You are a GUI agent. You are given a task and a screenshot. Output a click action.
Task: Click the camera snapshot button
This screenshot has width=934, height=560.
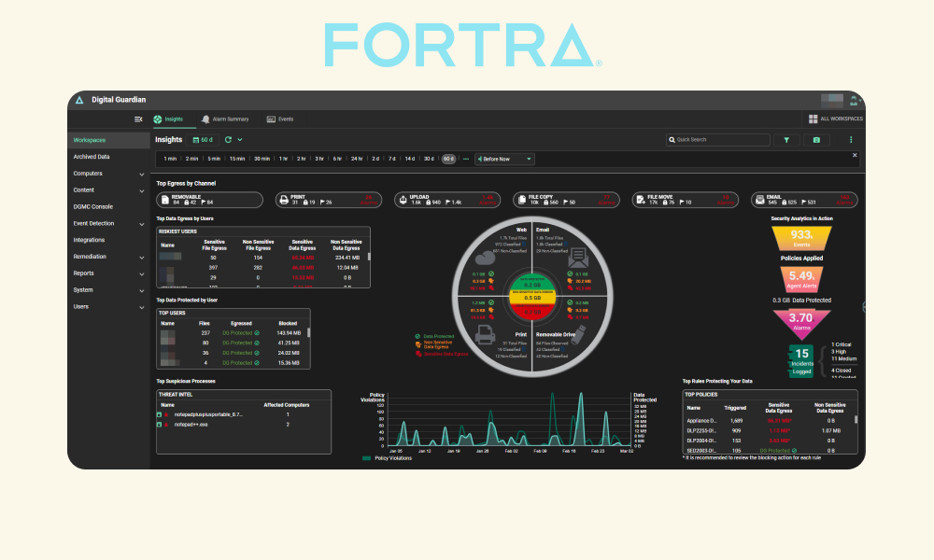click(816, 140)
